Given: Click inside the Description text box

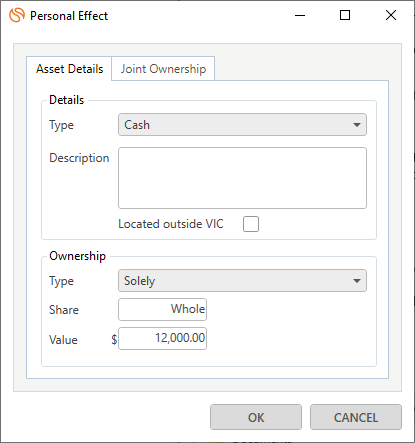Looking at the screenshot, I should [242, 178].
